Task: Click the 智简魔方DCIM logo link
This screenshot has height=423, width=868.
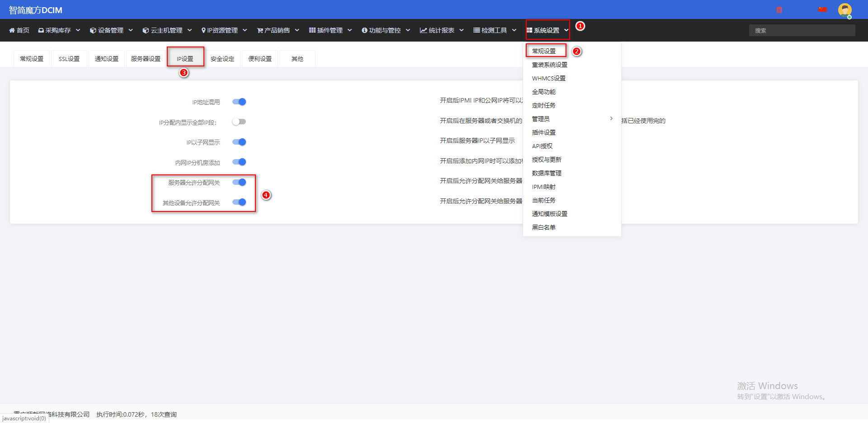Action: tap(36, 10)
